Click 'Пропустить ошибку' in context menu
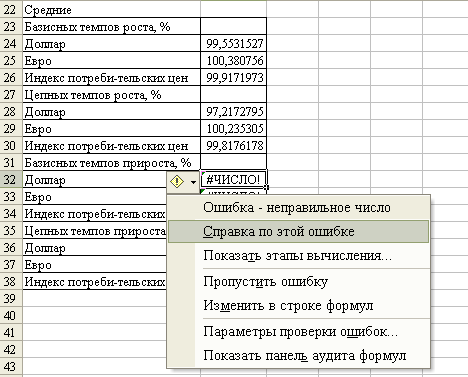The image size is (468, 377). (298, 282)
